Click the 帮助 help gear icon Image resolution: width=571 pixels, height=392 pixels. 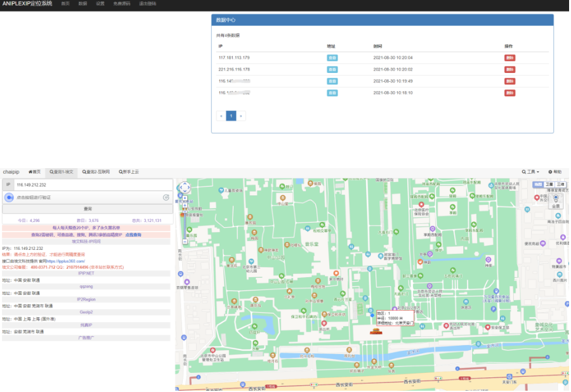click(550, 172)
